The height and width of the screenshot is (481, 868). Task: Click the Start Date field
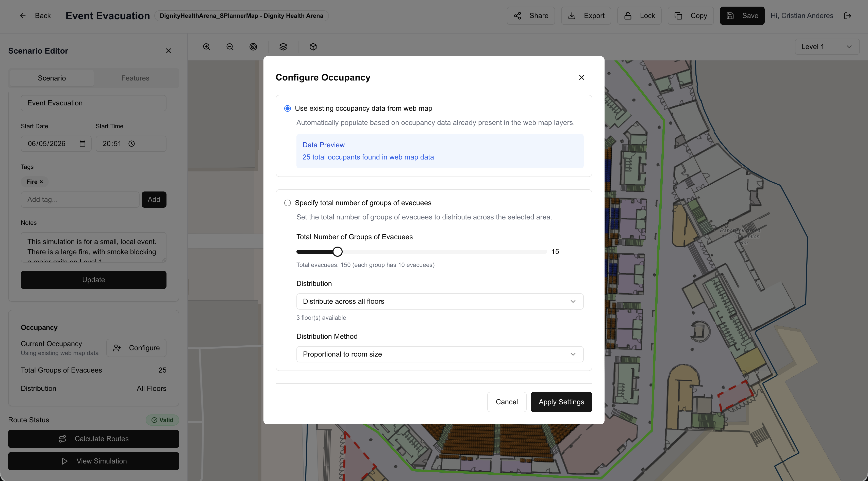56,143
